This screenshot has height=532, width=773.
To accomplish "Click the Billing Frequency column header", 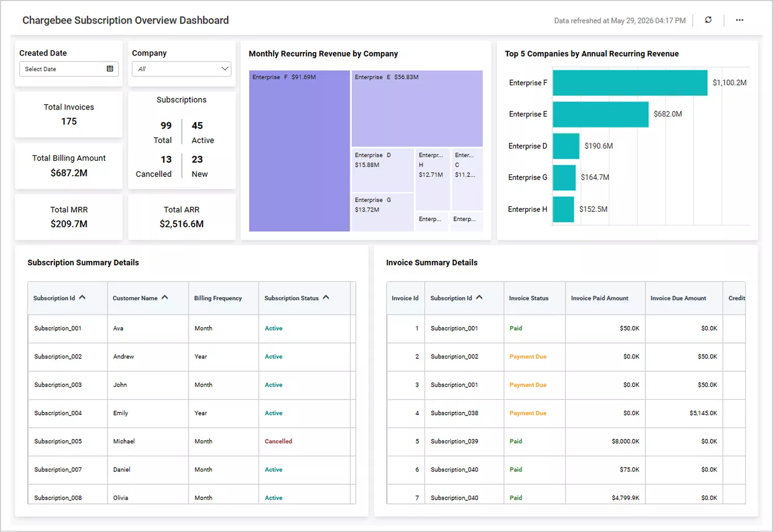I will tap(223, 298).
